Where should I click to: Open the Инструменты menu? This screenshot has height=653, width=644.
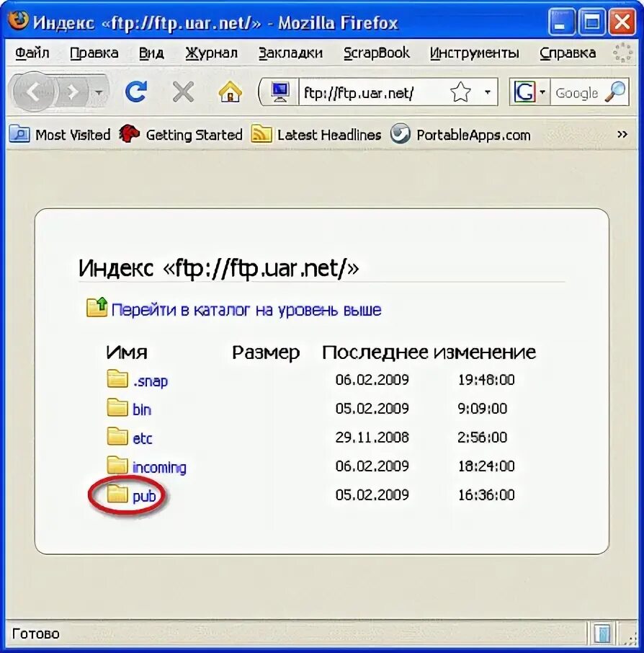pyautogui.click(x=474, y=53)
